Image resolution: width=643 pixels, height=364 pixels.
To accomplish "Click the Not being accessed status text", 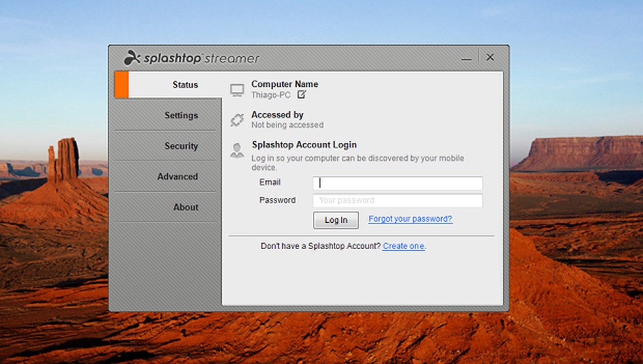I will click(287, 125).
